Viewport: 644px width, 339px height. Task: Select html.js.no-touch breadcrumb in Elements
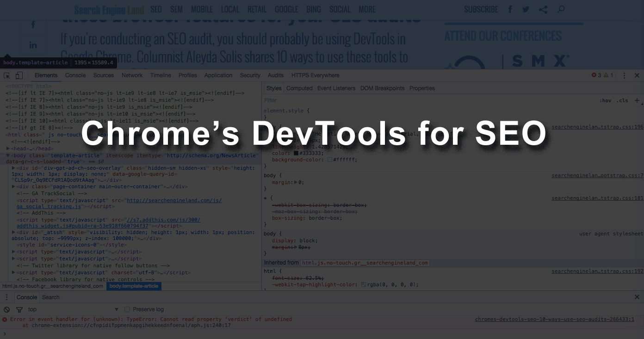pos(53,286)
